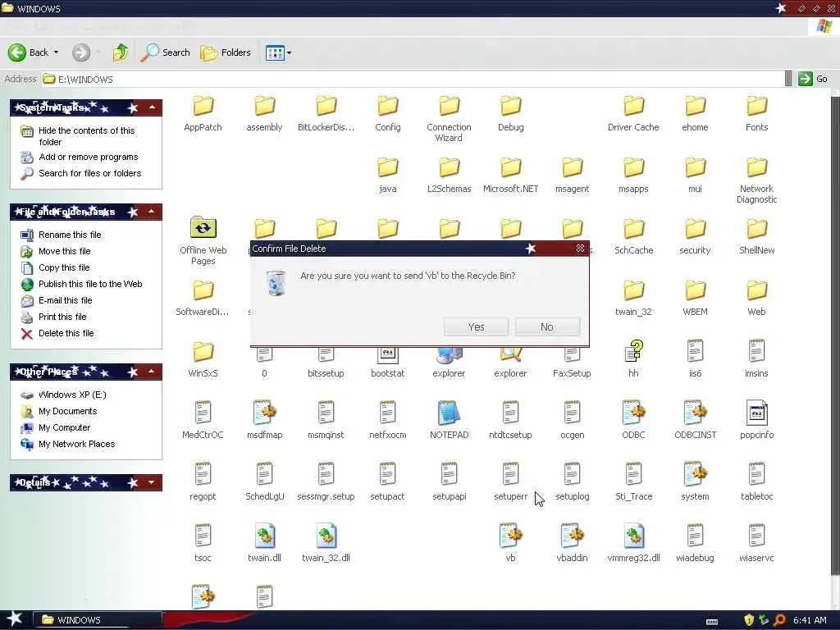Select the msdfmap settings file
The width and height of the screenshot is (840, 630).
pos(264,421)
